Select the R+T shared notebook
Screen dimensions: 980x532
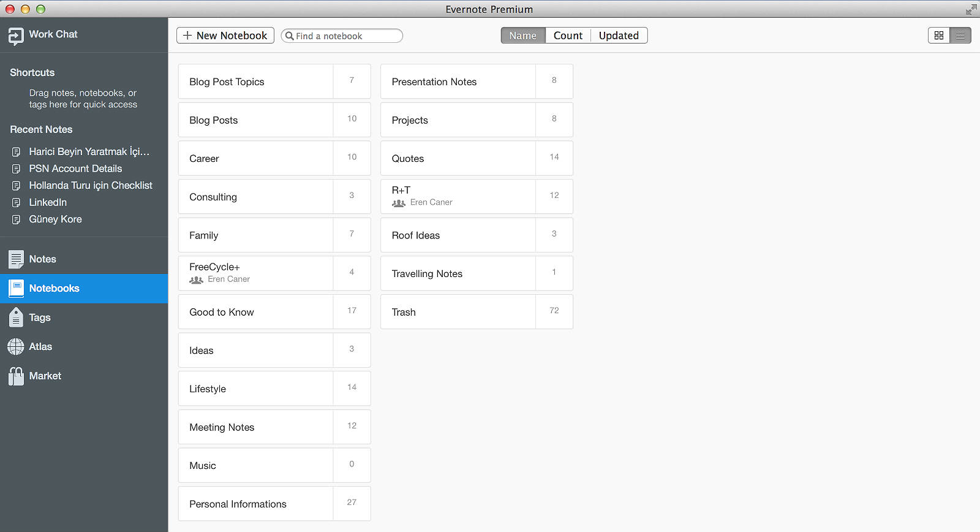coord(458,196)
